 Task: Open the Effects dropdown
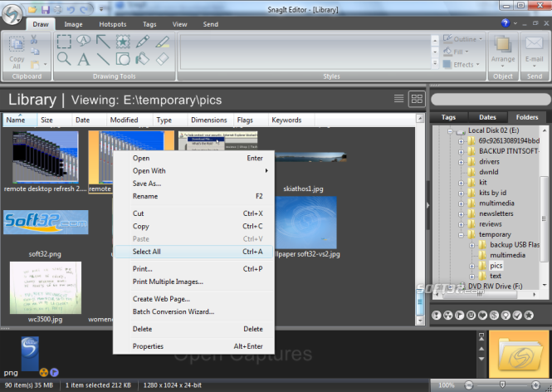coord(462,65)
